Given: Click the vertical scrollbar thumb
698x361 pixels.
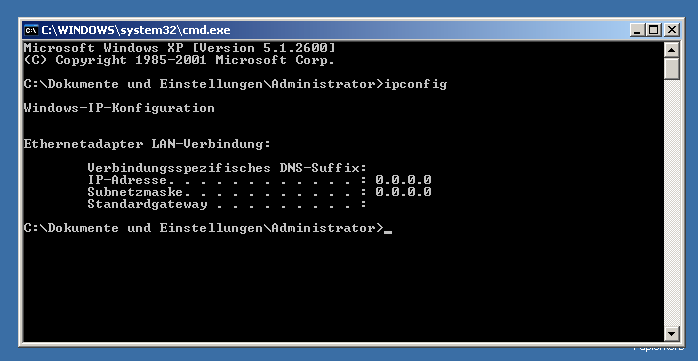Looking at the screenshot, I should 671,69.
